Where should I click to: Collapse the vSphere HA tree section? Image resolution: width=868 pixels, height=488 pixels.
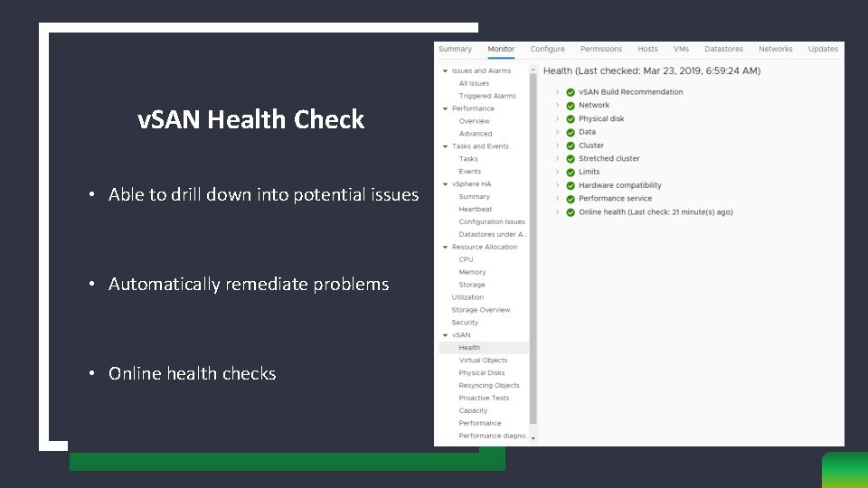point(445,183)
